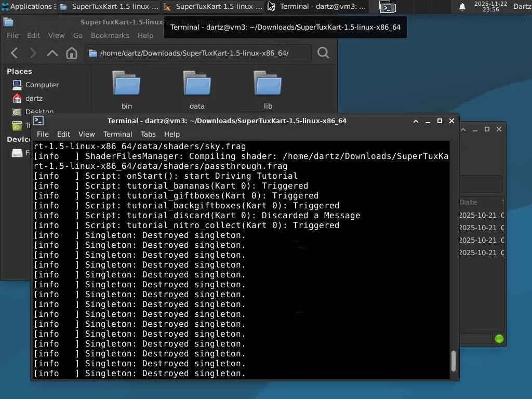Select Computer in Places sidebar
This screenshot has width=532, height=399.
coord(35,85)
